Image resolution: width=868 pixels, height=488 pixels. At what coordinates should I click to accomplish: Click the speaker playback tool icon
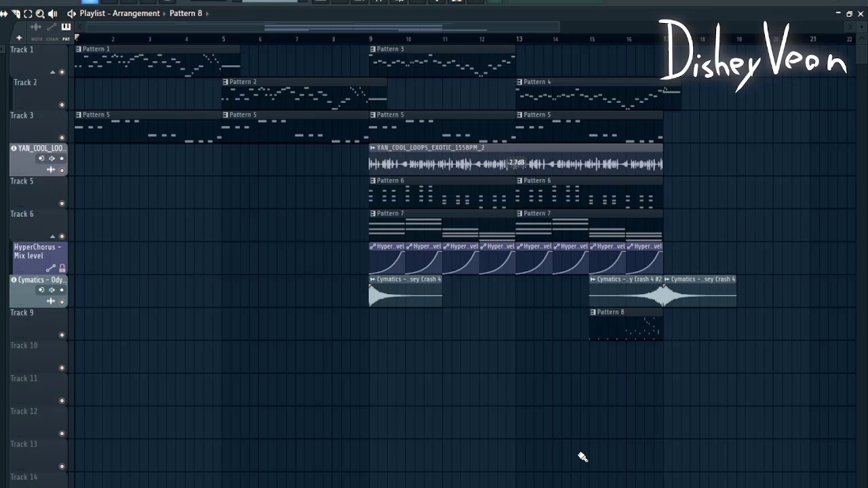click(53, 14)
